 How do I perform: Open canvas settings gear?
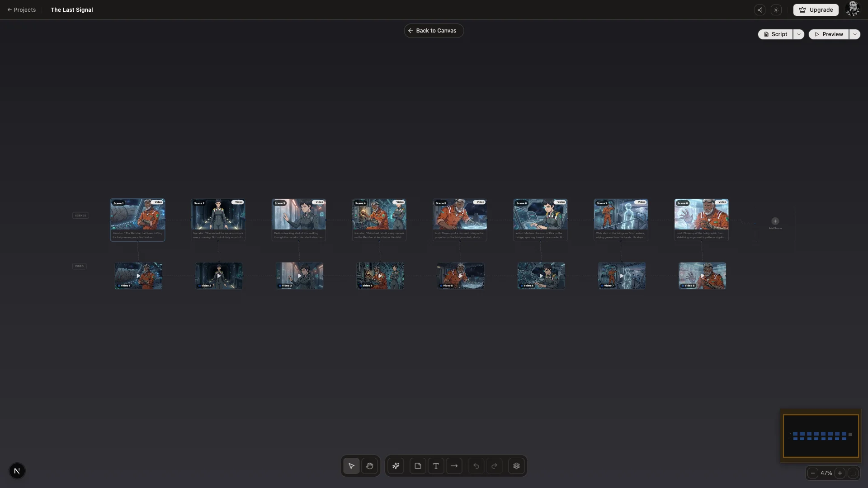(x=516, y=466)
